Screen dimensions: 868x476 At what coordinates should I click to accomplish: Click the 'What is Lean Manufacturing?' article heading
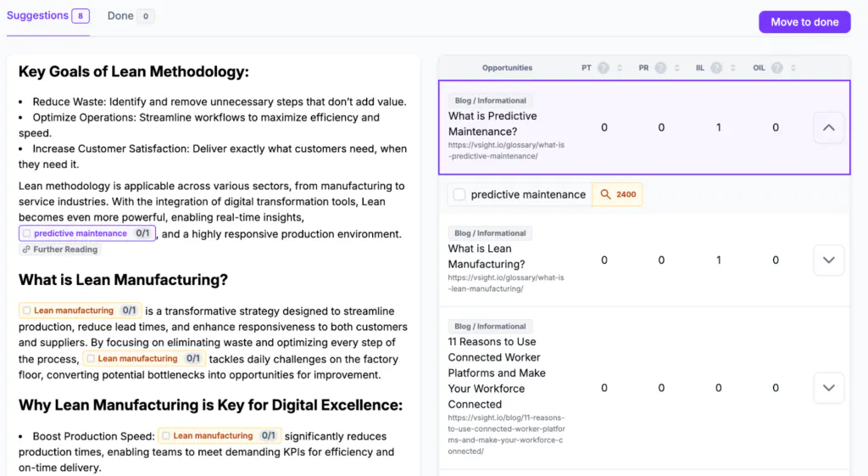pos(123,280)
